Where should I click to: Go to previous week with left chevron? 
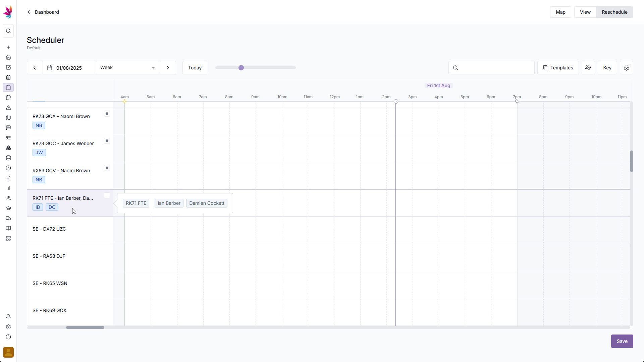(35, 68)
